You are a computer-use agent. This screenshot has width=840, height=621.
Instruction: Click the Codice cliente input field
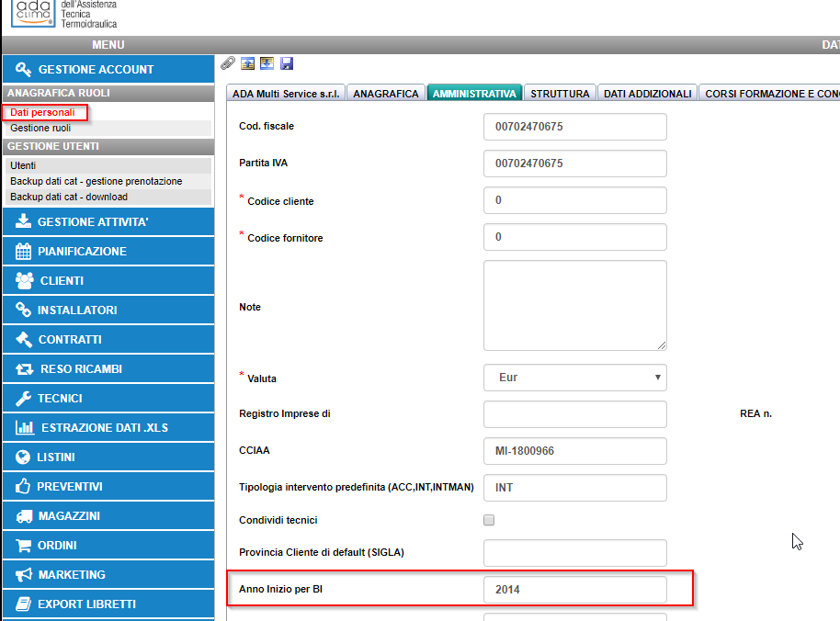[574, 200]
